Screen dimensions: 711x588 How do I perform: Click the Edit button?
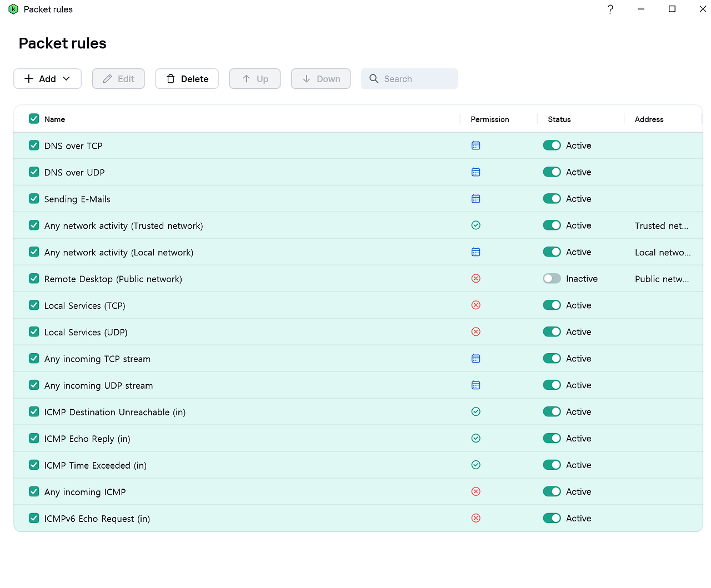118,79
